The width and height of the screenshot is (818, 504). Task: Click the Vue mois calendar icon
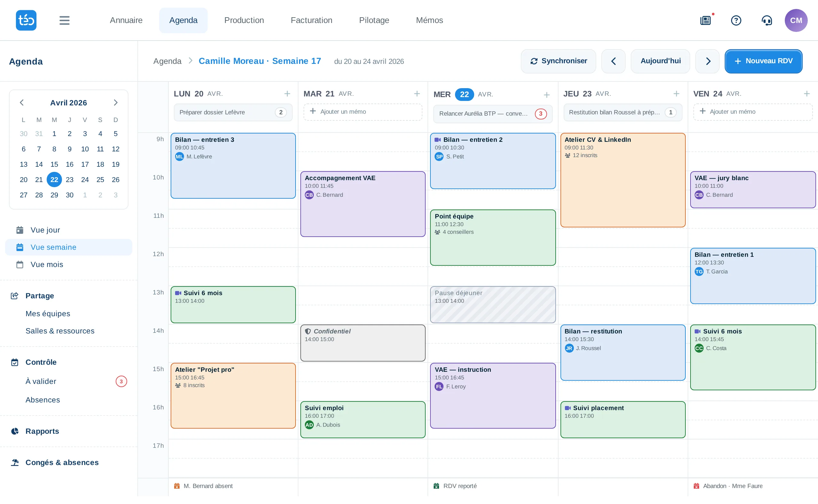[20, 264]
